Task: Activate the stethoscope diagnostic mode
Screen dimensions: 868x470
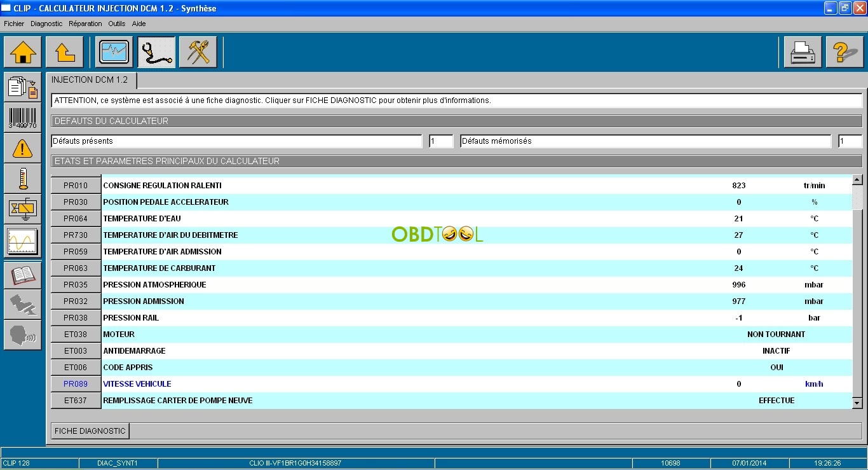Action: pos(156,52)
